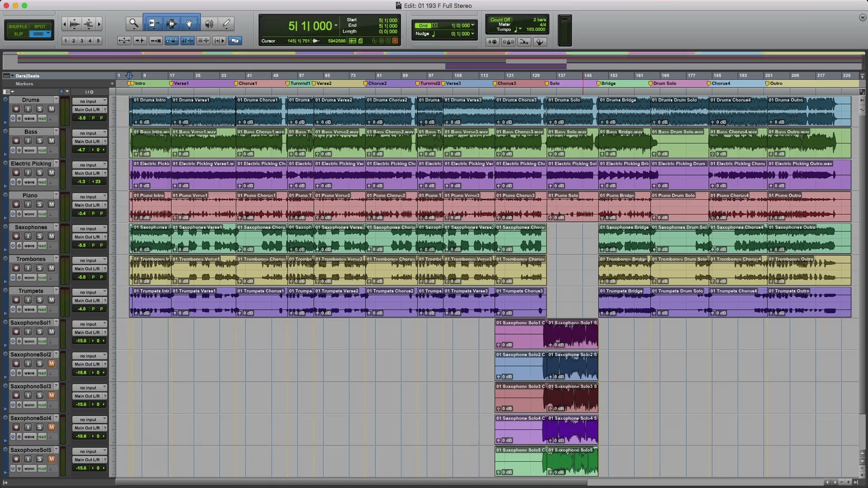Image resolution: width=868 pixels, height=488 pixels.
Task: Select the Grabber hand tool
Action: point(189,23)
